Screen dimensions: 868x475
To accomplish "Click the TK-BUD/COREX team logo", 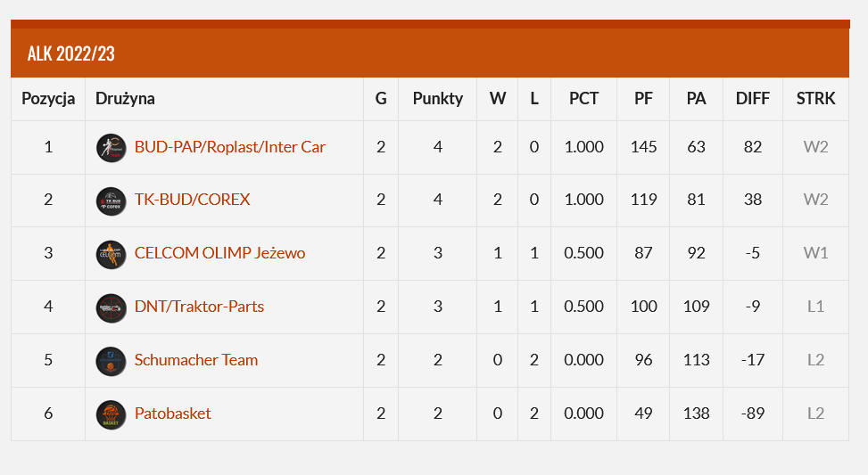I will pyautogui.click(x=111, y=201).
